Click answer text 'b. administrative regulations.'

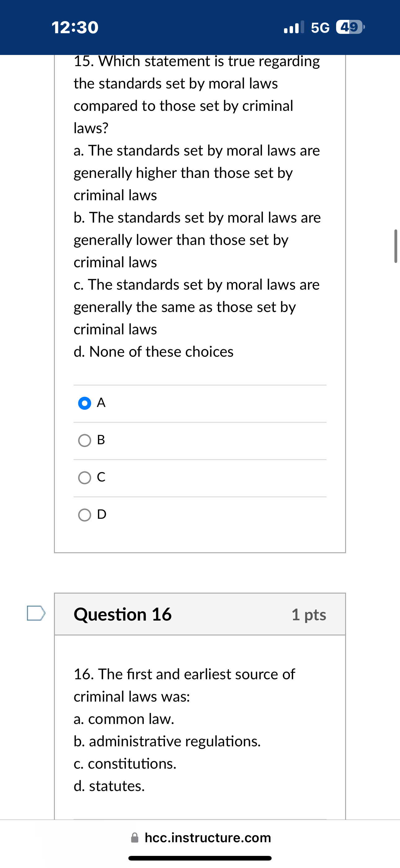click(167, 741)
